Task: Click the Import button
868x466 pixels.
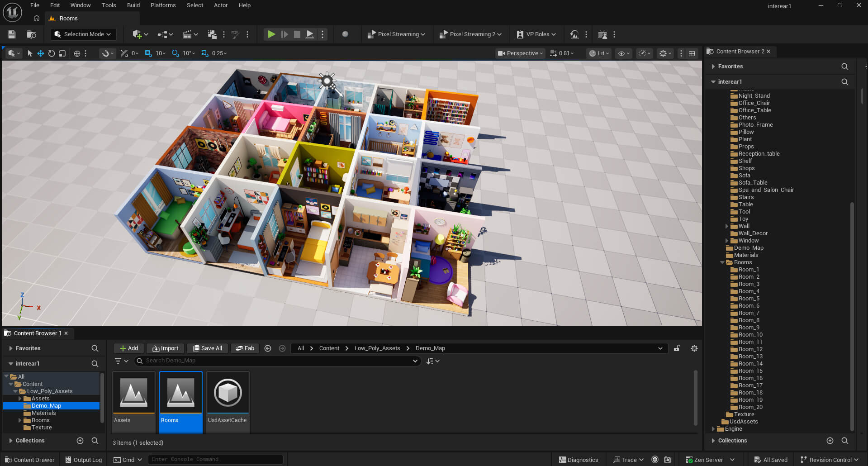Action: [166, 348]
